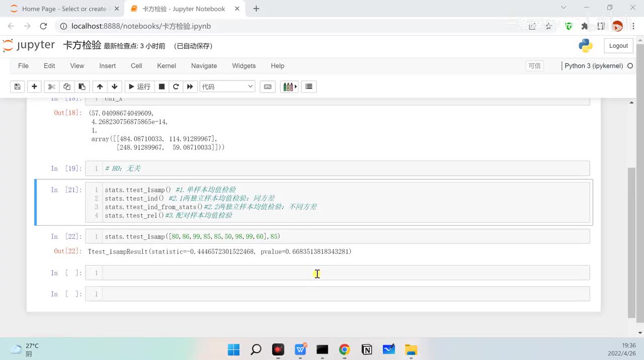Viewport: 644px width, 360px height.
Task: Open Notion from the taskbar
Action: pos(367,349)
